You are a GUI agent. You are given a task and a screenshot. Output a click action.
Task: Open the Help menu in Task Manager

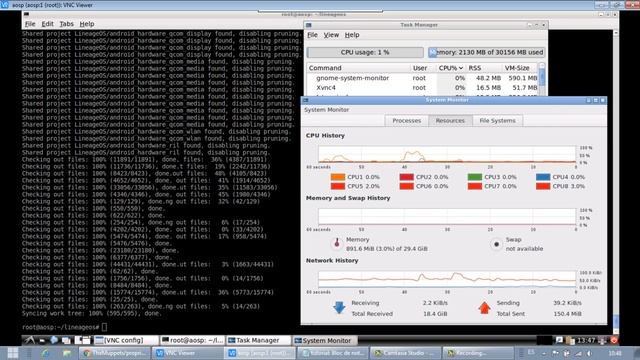pyautogui.click(x=352, y=35)
